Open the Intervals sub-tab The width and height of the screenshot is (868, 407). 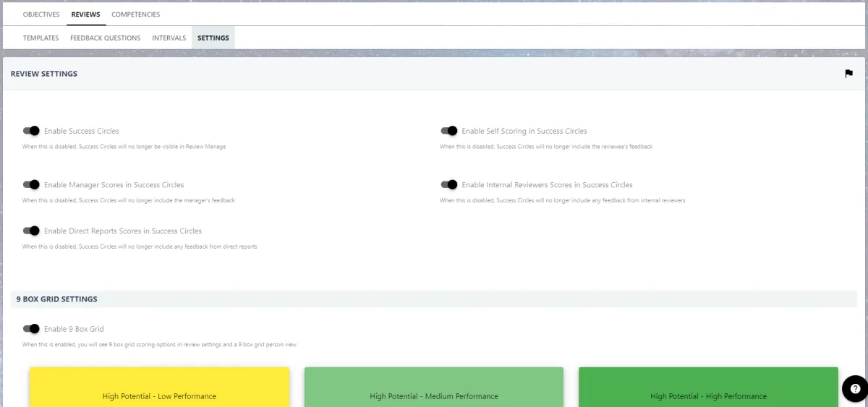tap(169, 38)
